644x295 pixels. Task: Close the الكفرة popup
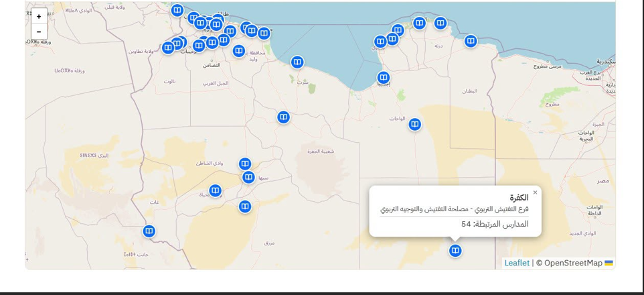click(535, 192)
